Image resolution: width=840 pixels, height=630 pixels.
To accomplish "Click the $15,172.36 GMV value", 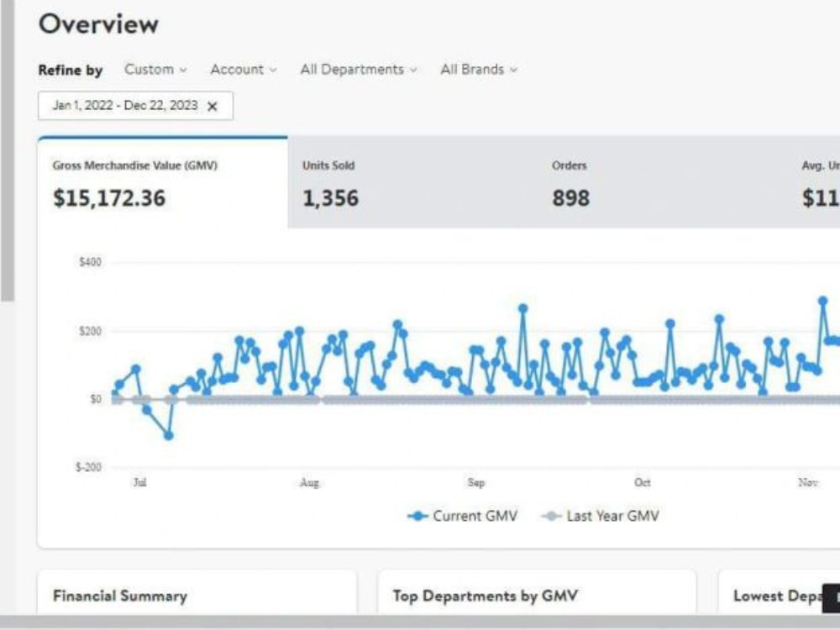I will coord(109,198).
